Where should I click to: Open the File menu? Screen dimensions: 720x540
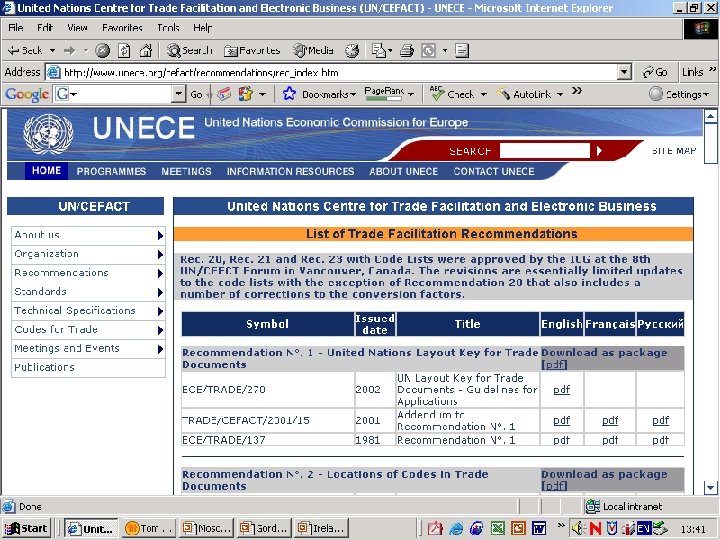[16, 28]
